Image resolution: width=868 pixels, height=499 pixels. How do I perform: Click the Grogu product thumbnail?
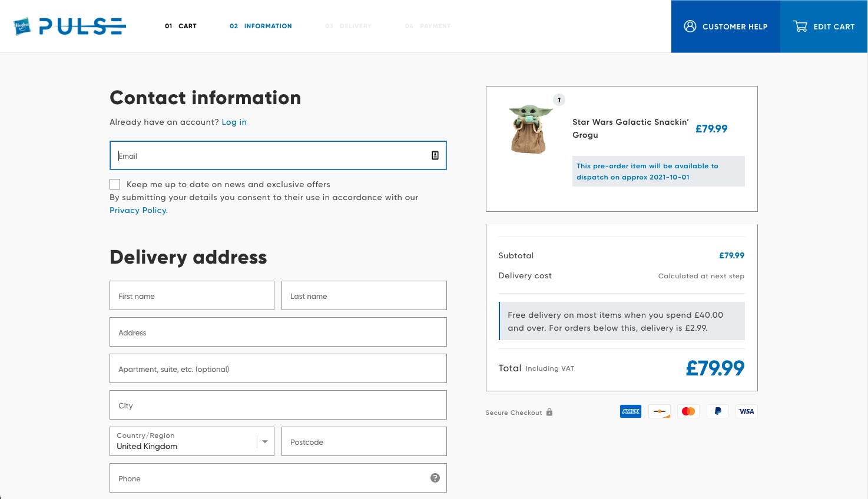(531, 129)
